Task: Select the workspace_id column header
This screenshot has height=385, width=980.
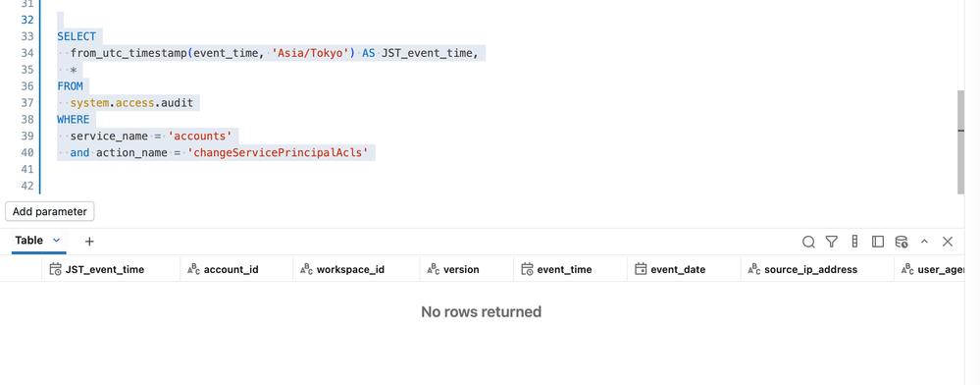Action: [x=356, y=269]
